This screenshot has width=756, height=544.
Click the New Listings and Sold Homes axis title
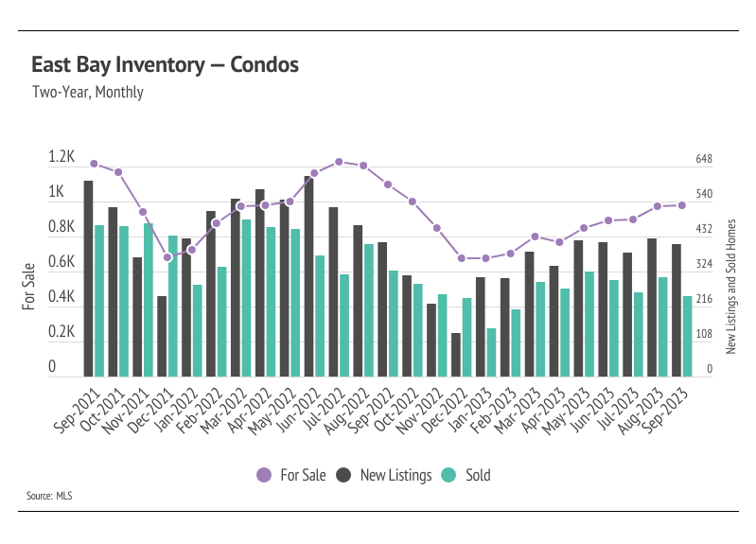point(731,287)
